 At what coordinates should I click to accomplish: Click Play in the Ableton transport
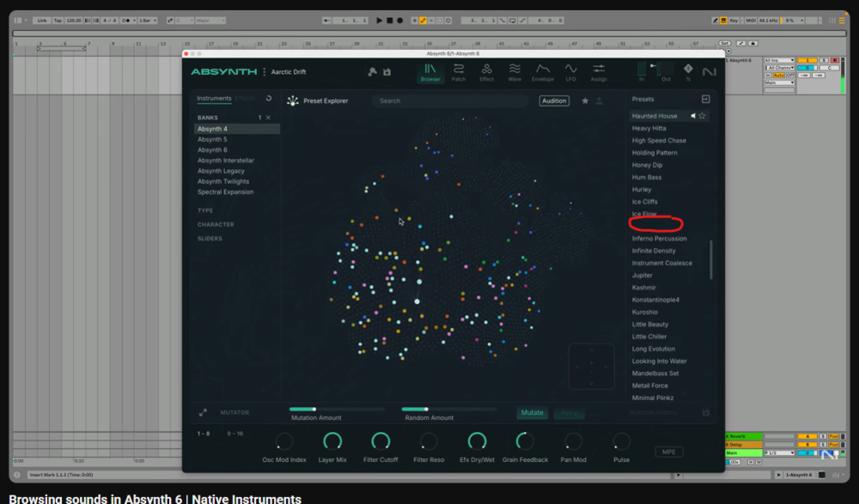[379, 21]
